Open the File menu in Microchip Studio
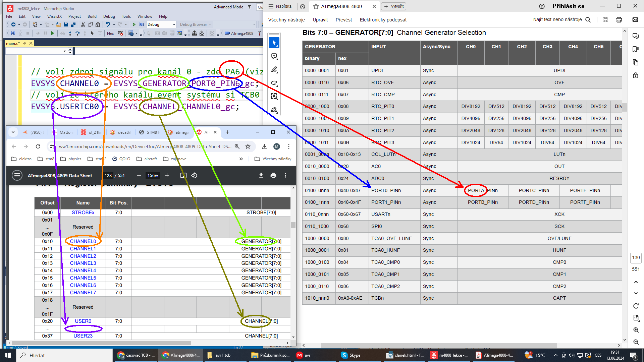Screen dimensions: 644x362 [x=9, y=16]
